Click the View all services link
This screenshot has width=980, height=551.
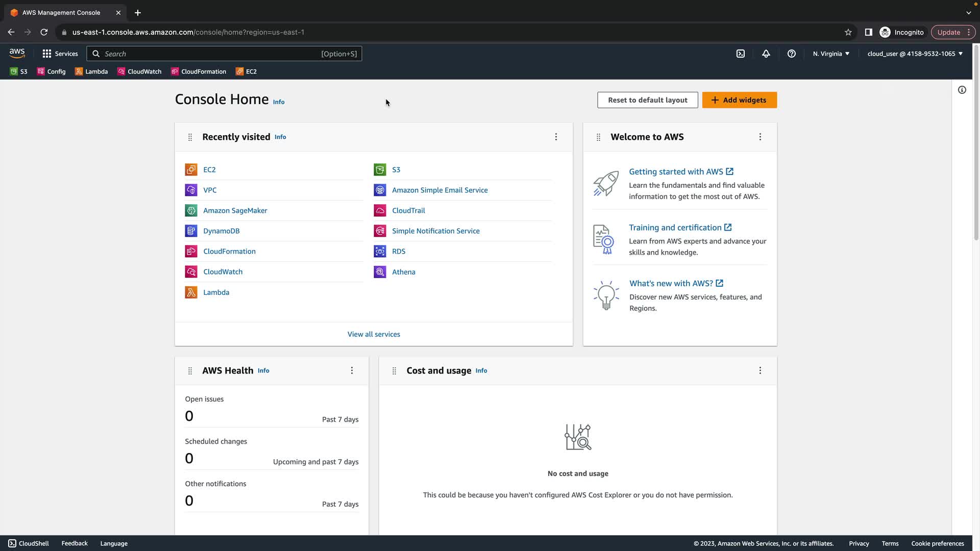point(374,334)
